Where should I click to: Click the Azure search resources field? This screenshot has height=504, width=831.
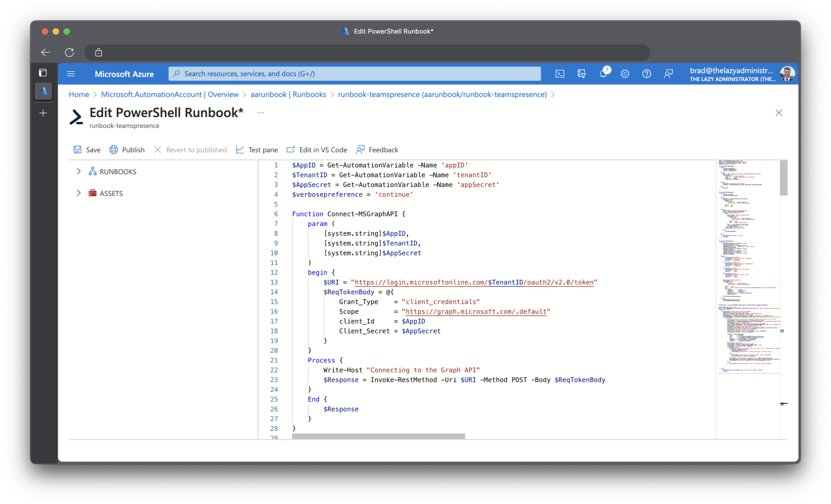coord(355,74)
